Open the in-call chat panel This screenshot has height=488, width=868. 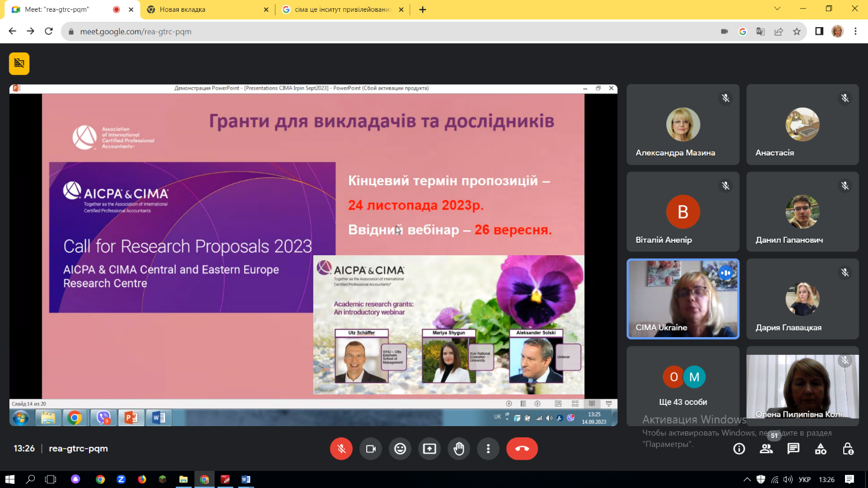[794, 449]
